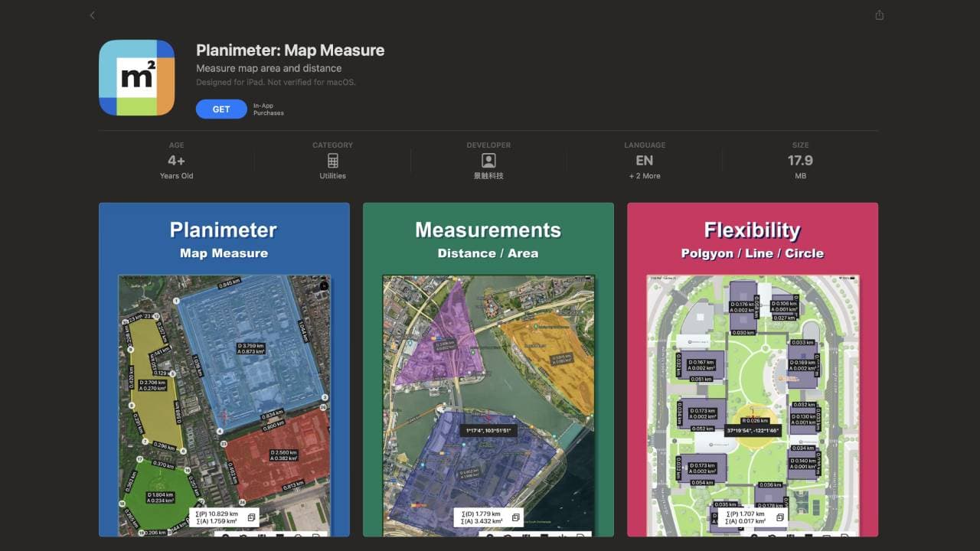
Task: Click the Utilities calculator category icon
Action: click(332, 161)
